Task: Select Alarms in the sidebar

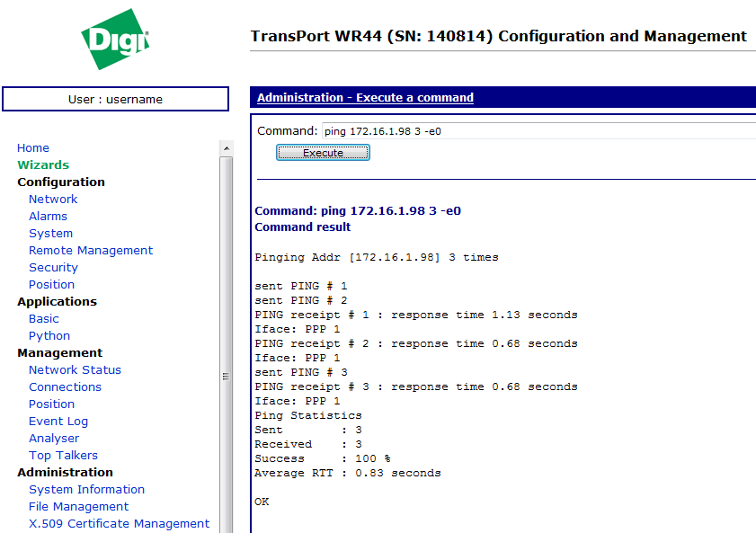Action: [x=48, y=217]
